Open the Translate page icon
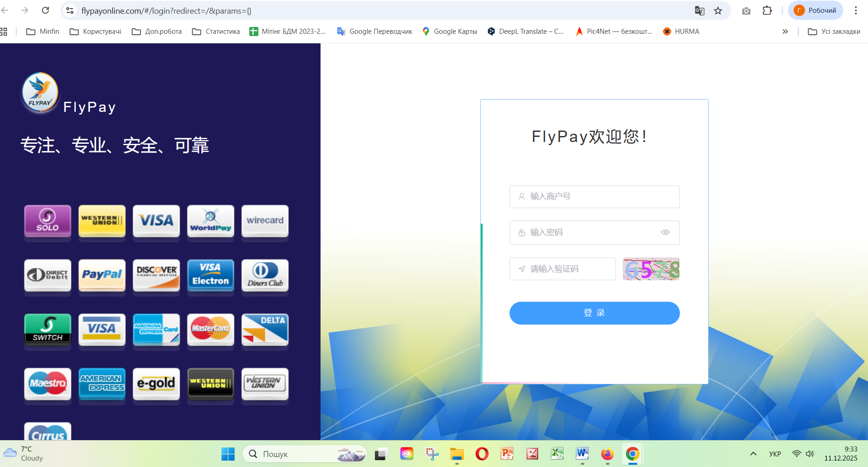868x467 pixels. click(x=700, y=10)
